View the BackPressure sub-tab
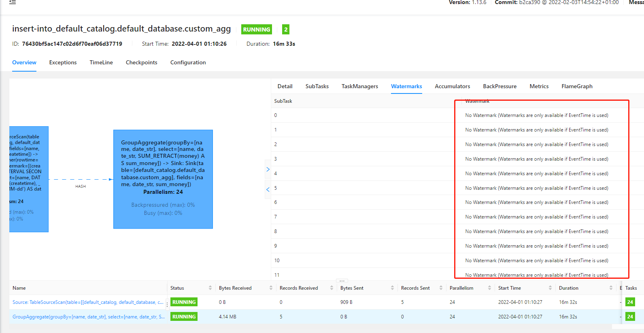The image size is (644, 333). pos(500,86)
